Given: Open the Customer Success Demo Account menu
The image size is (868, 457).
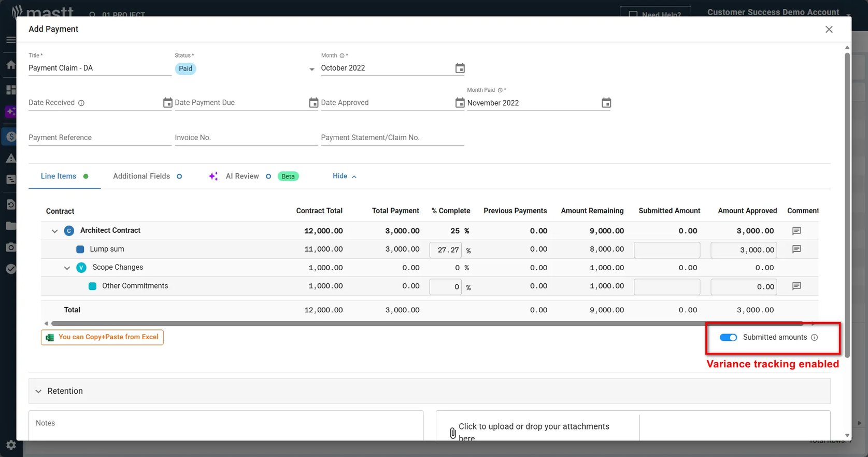Looking at the screenshot, I should tap(779, 12).
